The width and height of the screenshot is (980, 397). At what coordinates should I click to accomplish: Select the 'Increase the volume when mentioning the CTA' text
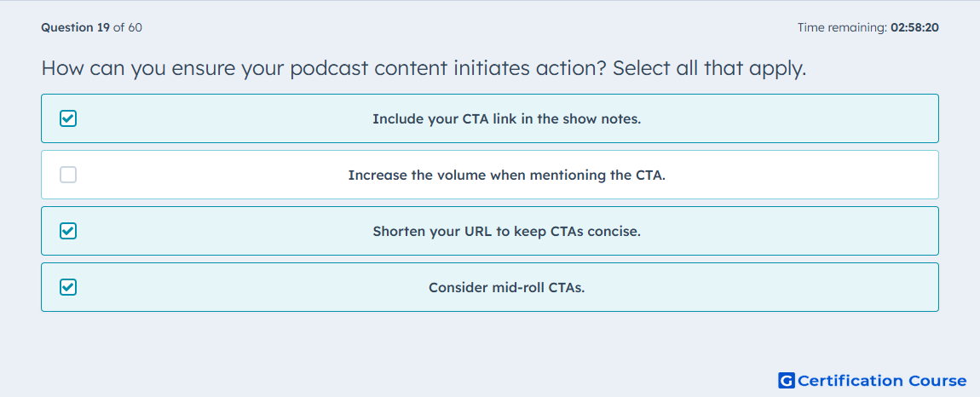(507, 175)
